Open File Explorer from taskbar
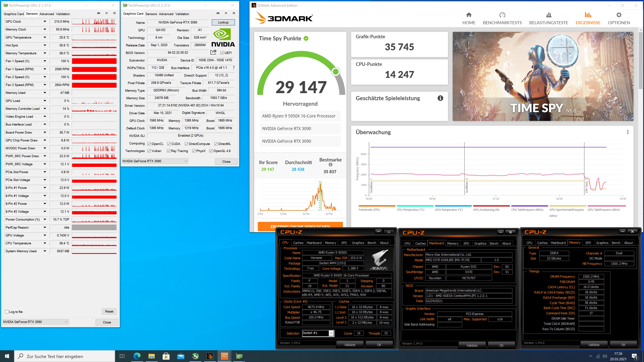644x362 pixels. [151, 356]
